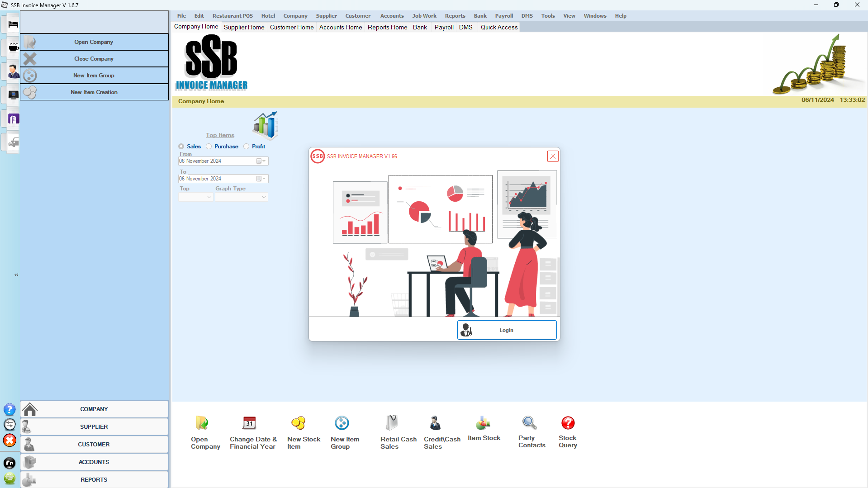The height and width of the screenshot is (488, 868).
Task: Open the CUSTOMER section button
Action: pyautogui.click(x=94, y=445)
